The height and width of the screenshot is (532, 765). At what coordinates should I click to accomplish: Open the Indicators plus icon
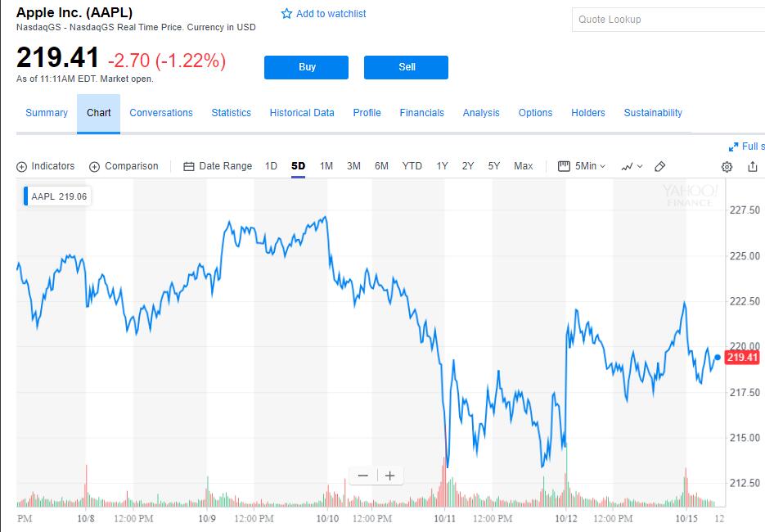[21, 167]
